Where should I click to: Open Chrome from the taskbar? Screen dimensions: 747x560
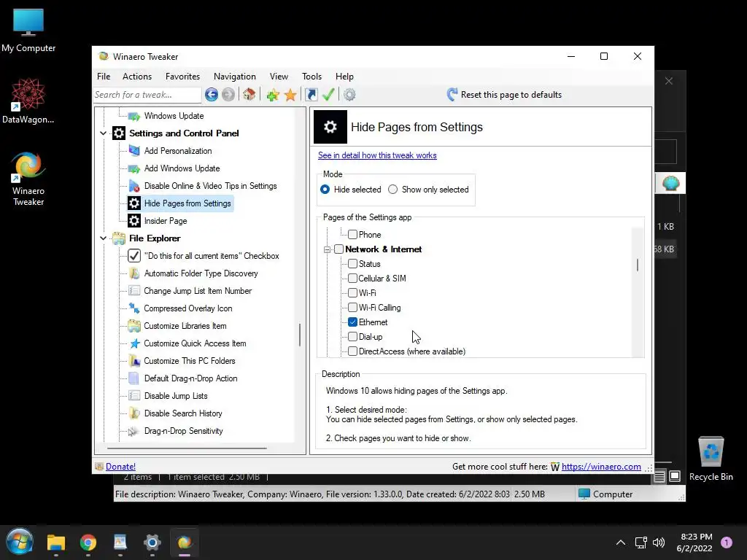pos(88,542)
